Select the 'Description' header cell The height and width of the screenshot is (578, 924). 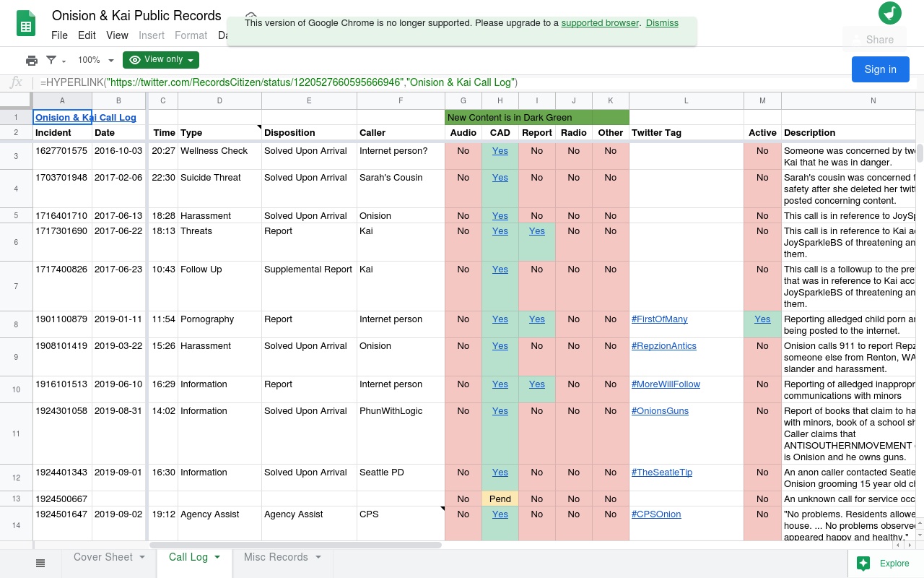point(848,132)
